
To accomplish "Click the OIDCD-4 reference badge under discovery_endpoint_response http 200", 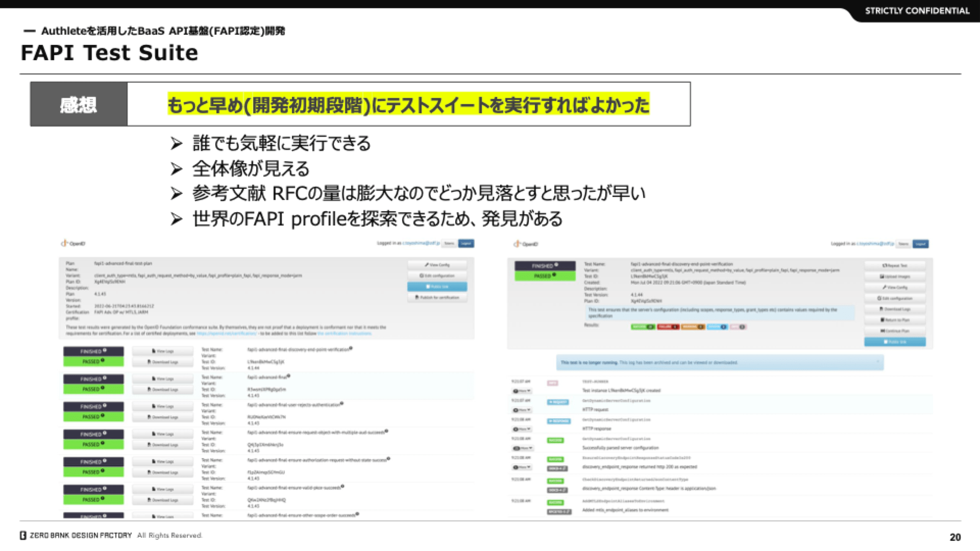I will [x=557, y=468].
